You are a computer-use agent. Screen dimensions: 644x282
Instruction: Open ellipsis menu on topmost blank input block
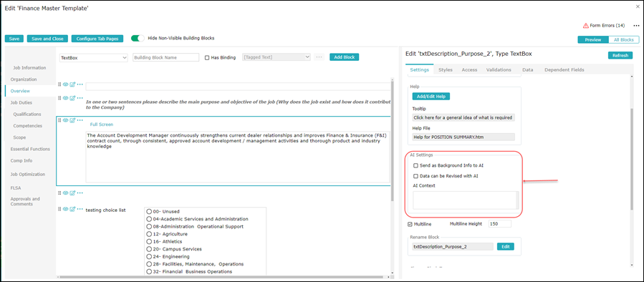tap(80, 84)
